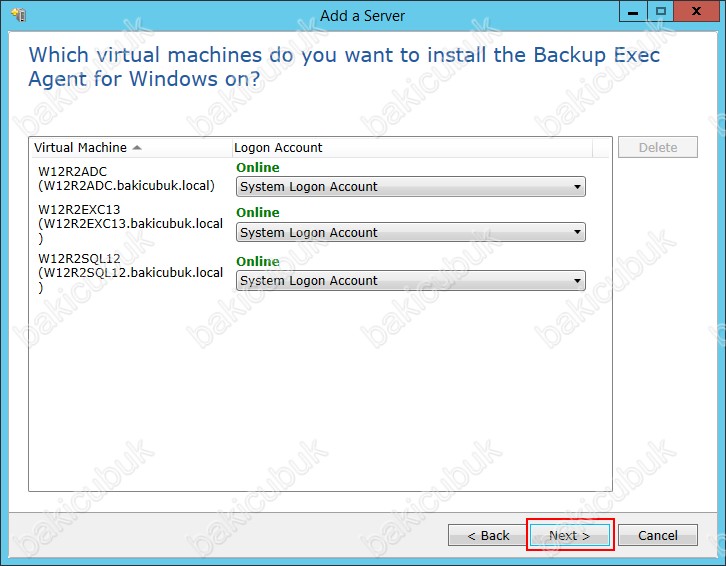Proceed with the Next > button
The image size is (726, 566).
tap(570, 535)
